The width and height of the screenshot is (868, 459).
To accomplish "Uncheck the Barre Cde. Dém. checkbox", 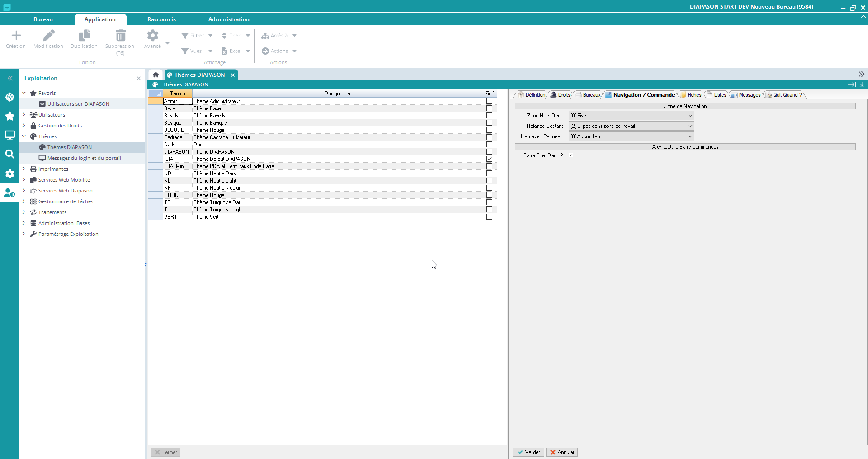I will coord(571,155).
